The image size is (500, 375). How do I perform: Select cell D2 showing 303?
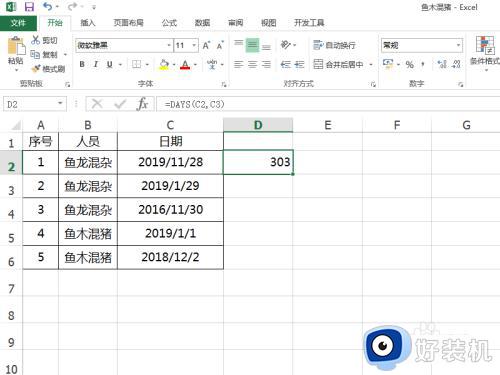pos(258,162)
